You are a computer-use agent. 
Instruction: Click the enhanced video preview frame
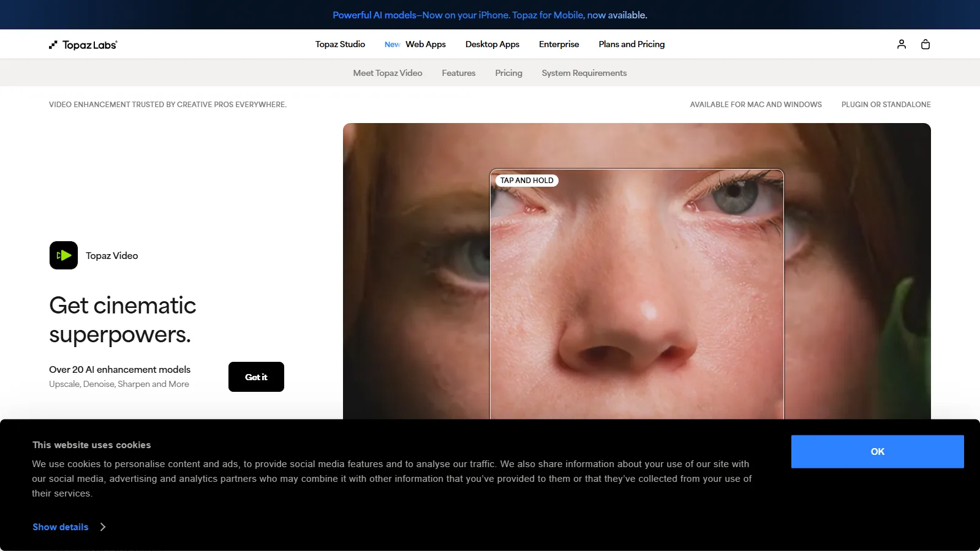[637, 294]
